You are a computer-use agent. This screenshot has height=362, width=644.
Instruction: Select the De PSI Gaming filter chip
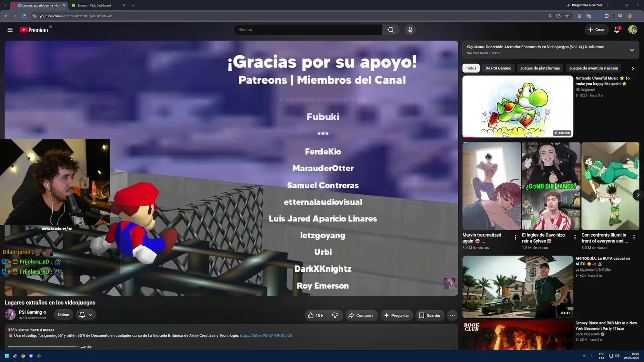point(498,68)
